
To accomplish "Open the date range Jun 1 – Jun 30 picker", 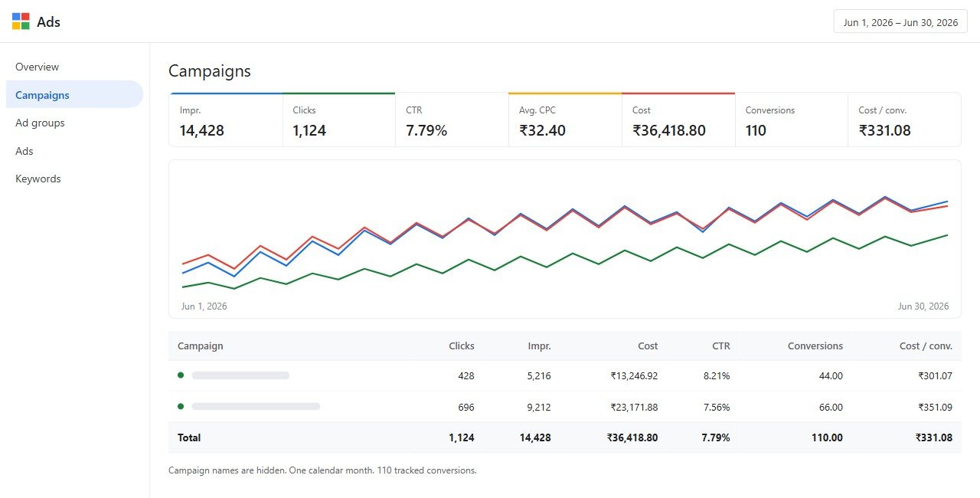I will (x=900, y=22).
